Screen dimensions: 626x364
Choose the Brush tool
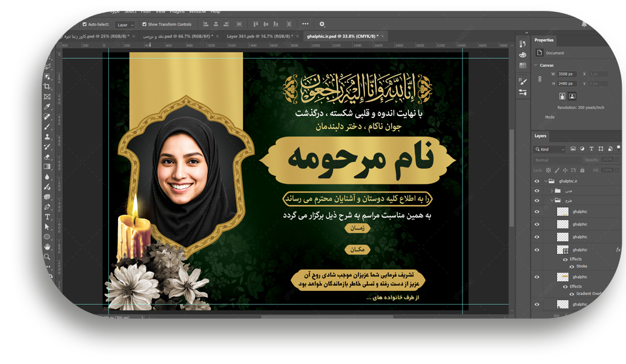[x=47, y=127]
